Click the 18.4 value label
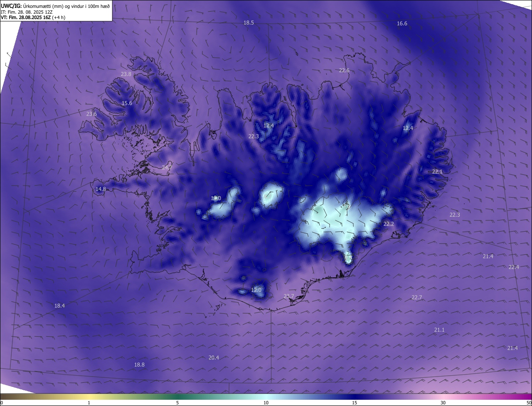This screenshot has width=532, height=406. click(59, 306)
